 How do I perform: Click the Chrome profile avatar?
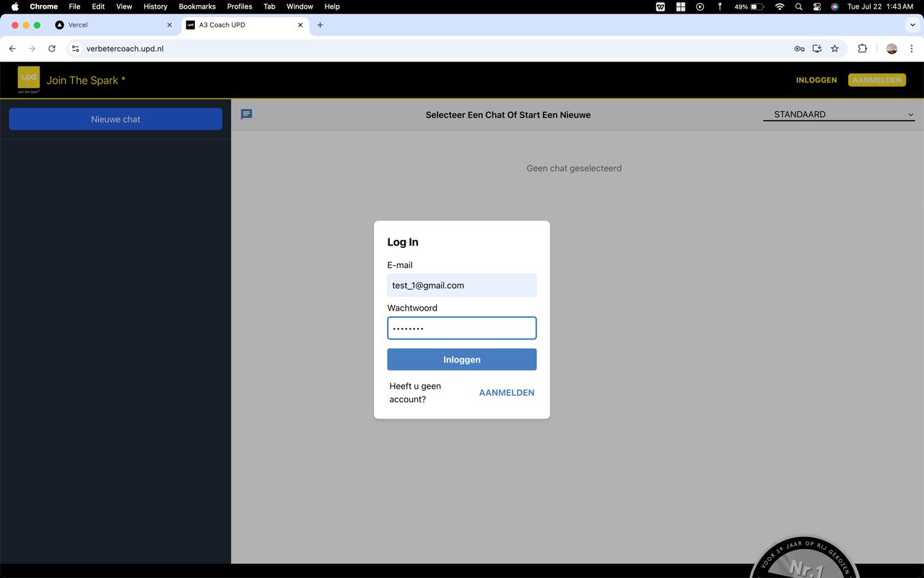[890, 48]
